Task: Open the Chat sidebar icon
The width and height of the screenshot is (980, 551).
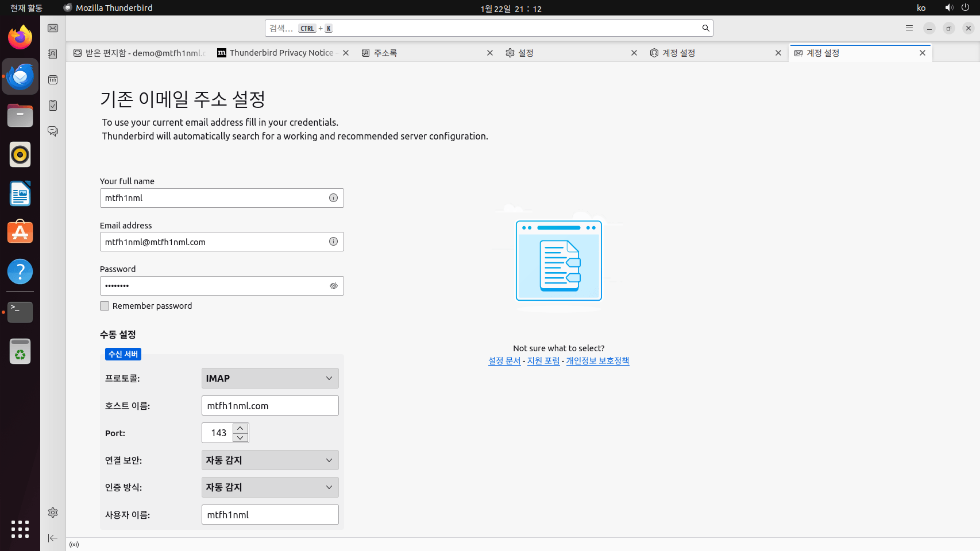Action: click(53, 131)
